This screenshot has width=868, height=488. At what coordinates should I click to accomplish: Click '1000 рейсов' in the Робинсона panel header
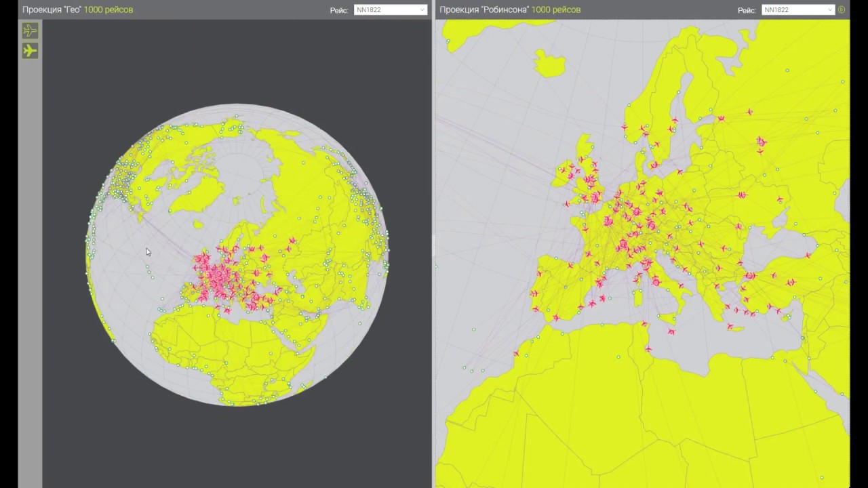(556, 10)
